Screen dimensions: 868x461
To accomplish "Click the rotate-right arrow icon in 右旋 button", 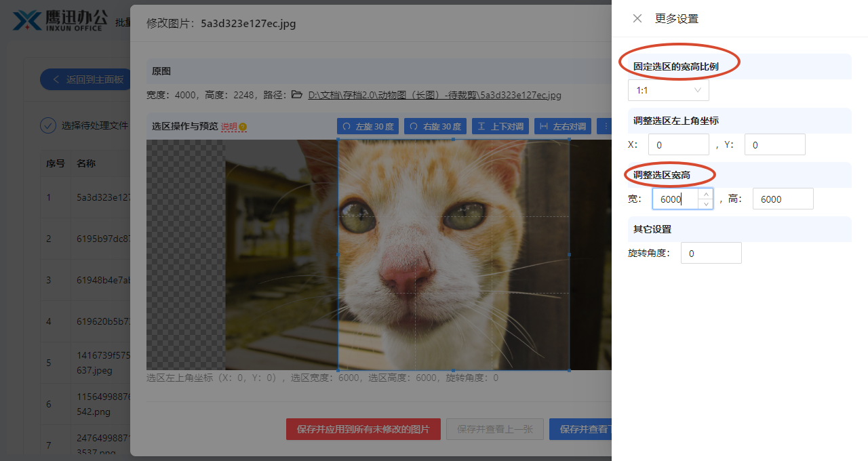I will (x=414, y=127).
